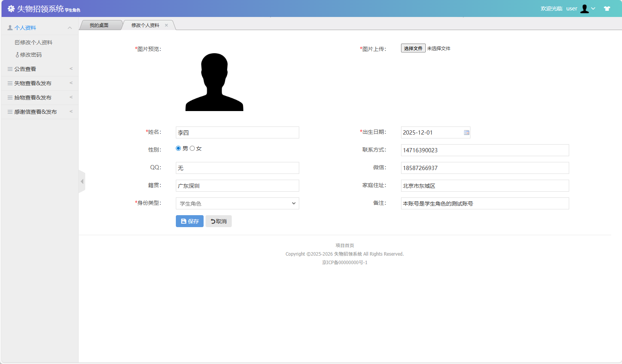Click the 失物招领系统 logo icon

pyautogui.click(x=10, y=8)
